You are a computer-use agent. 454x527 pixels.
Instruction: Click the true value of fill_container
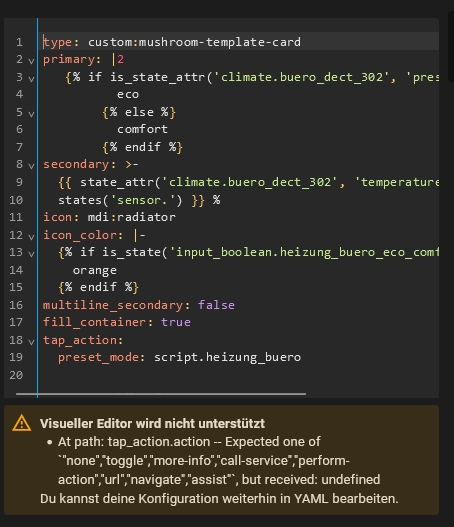[x=176, y=322]
